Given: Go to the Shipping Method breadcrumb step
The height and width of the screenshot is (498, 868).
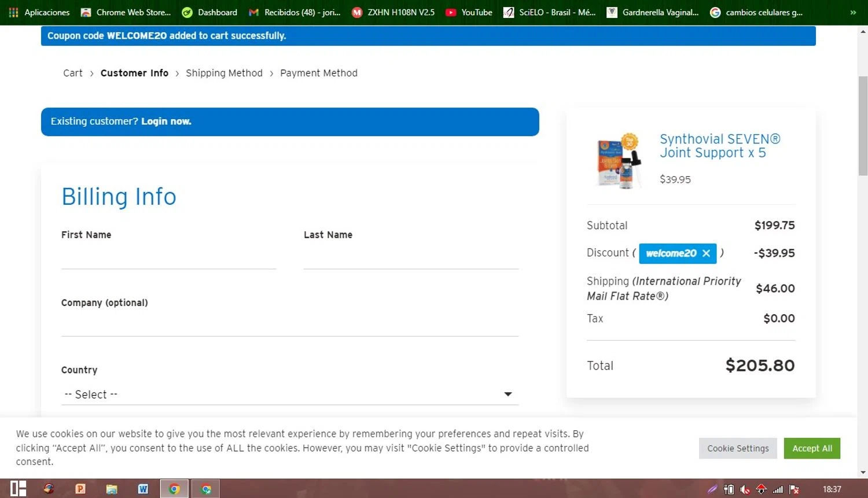Looking at the screenshot, I should [x=224, y=73].
